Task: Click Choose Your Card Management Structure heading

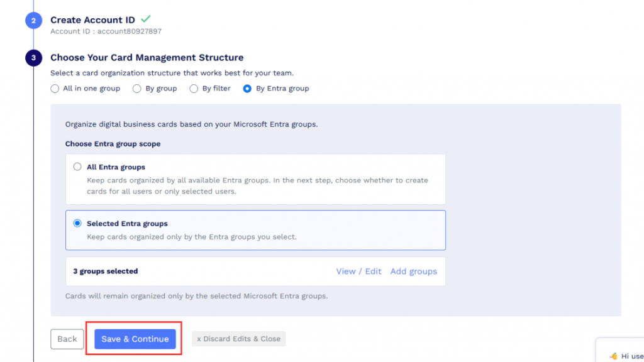Action: tap(147, 57)
